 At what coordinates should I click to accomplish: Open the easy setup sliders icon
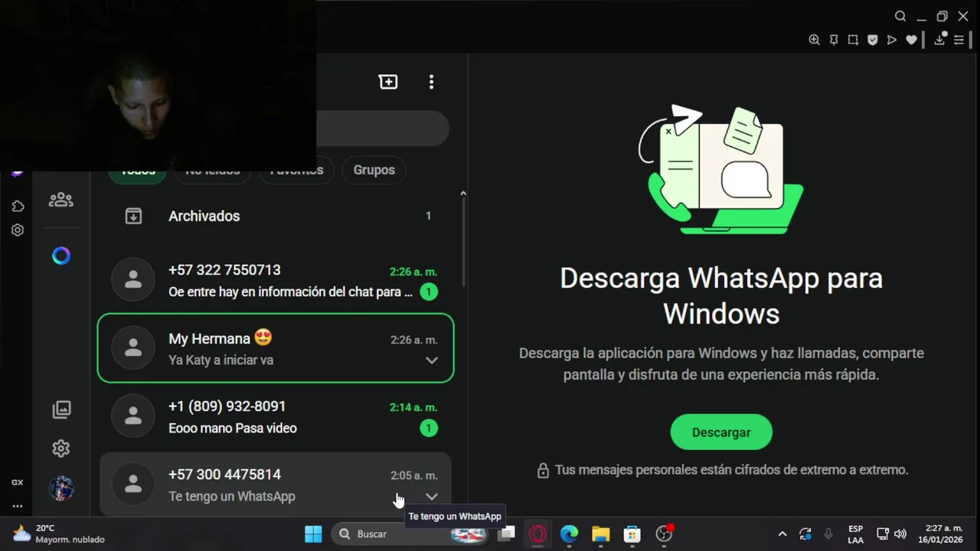pyautogui.click(x=959, y=40)
